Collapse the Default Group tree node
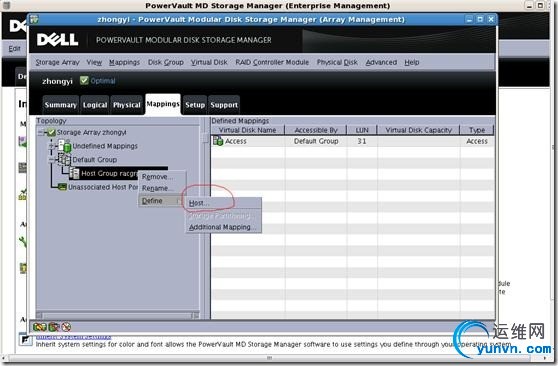 (52, 160)
